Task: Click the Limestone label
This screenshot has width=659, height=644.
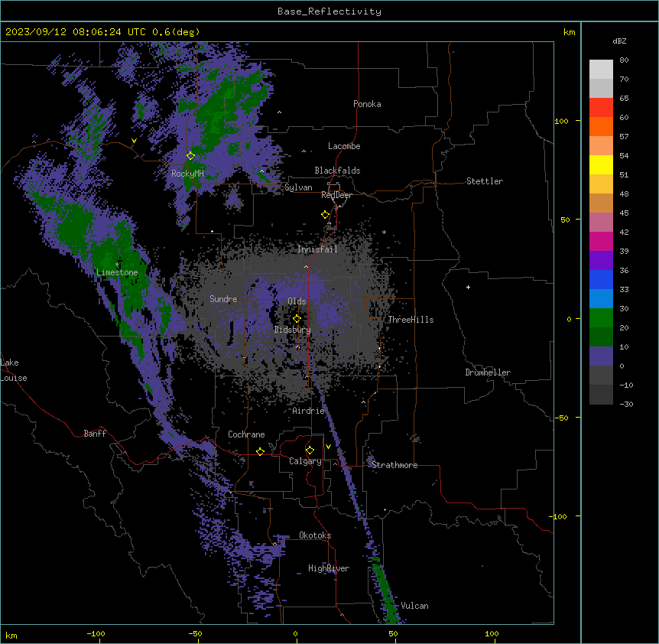Action: (x=117, y=272)
